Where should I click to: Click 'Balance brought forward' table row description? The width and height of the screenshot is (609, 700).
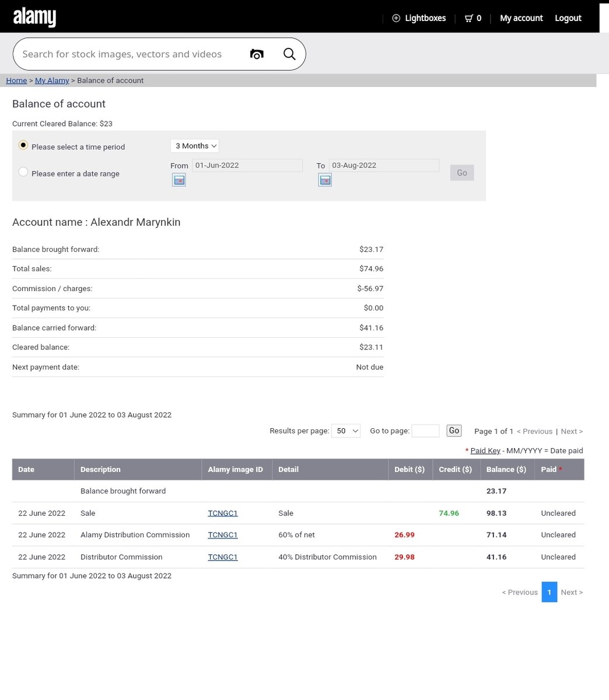[x=123, y=491]
